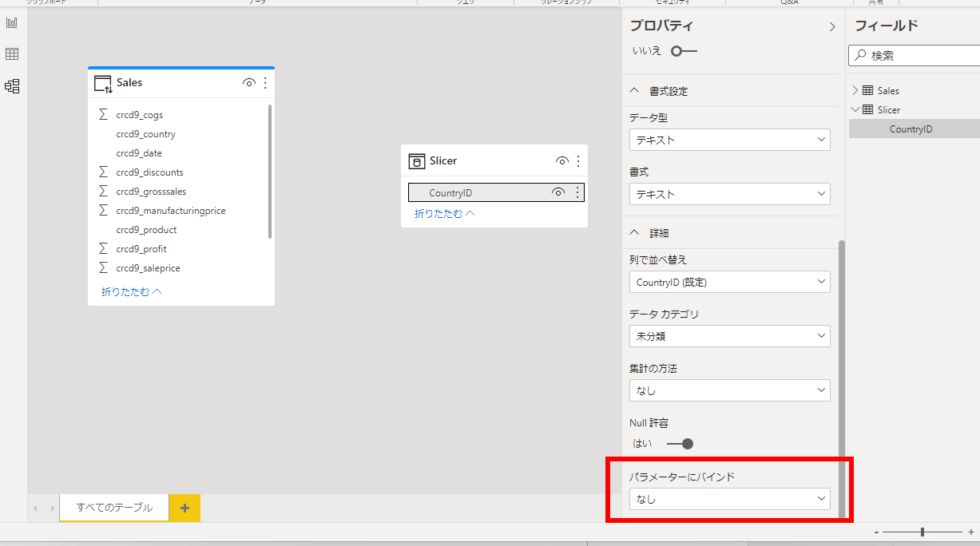
Task: Open the データ型 dropdown
Action: click(x=729, y=140)
